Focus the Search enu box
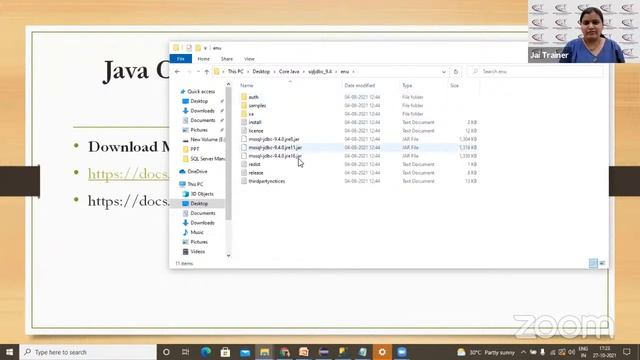 pos(535,71)
